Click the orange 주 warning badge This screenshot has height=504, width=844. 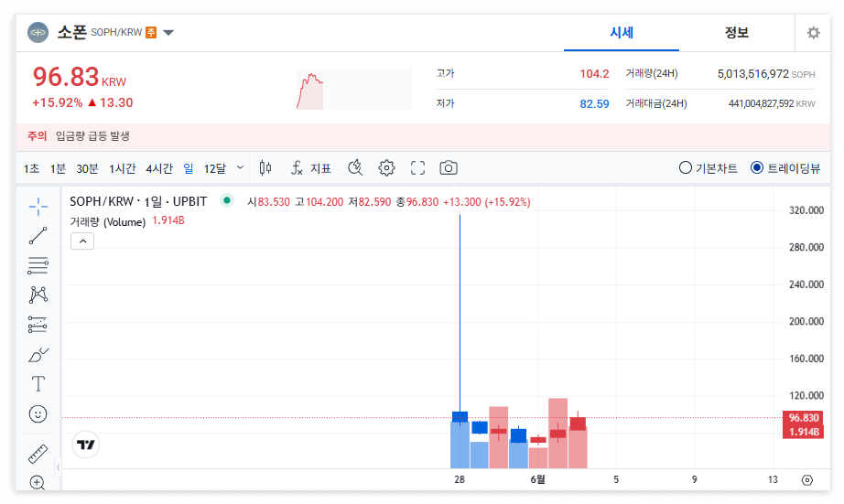click(151, 33)
